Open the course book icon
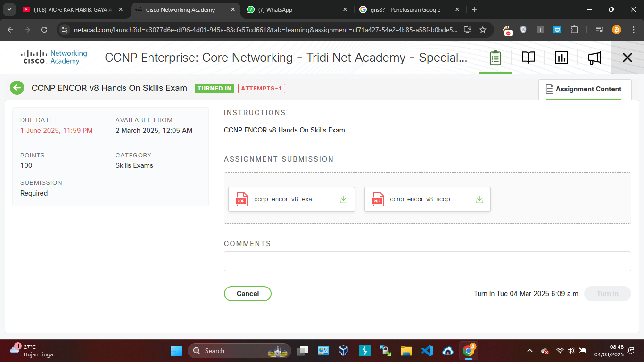 click(528, 58)
